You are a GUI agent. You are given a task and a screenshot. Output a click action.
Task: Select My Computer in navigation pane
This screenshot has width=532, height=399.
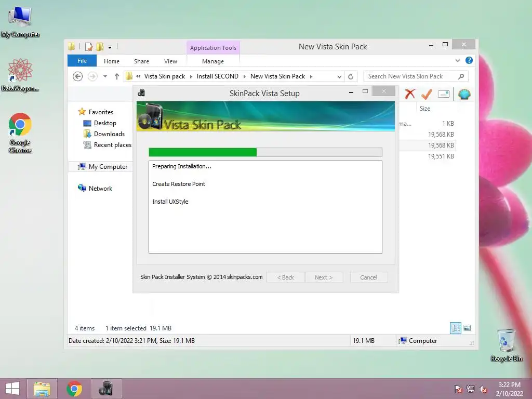coord(108,167)
